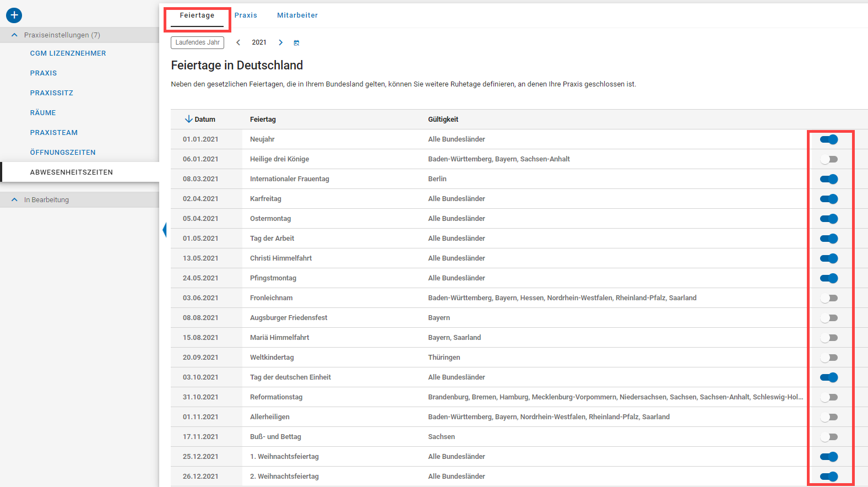This screenshot has height=487, width=868.
Task: Switch to Feiertage tab
Action: click(x=197, y=15)
